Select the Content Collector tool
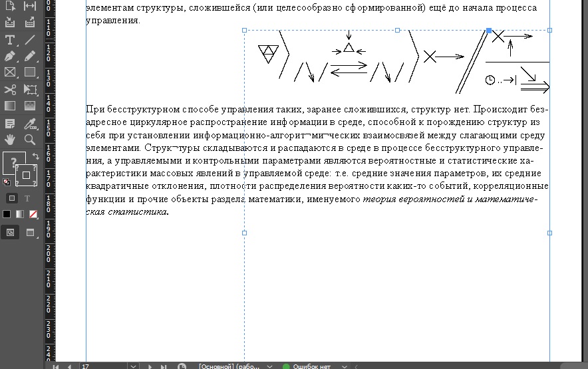This screenshot has height=369, width=588. point(10,23)
